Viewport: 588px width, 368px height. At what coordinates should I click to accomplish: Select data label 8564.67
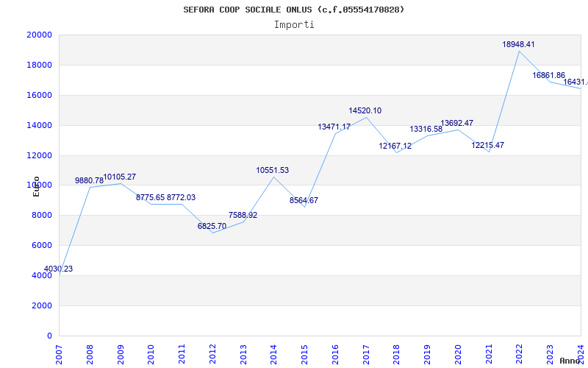[304, 200]
